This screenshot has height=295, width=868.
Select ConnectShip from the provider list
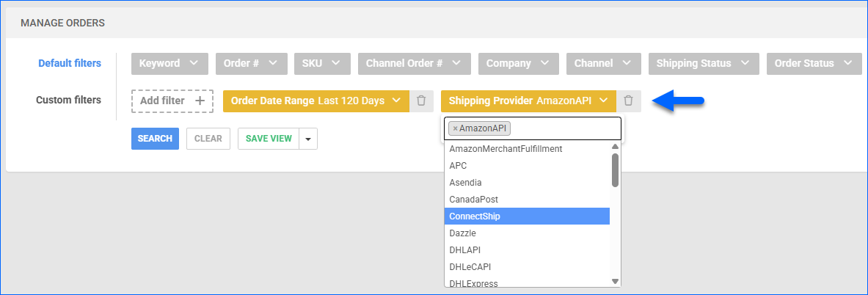coord(527,216)
